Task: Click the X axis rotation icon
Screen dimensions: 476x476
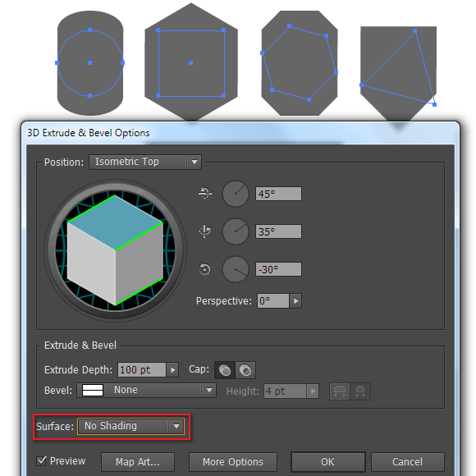Action: (205, 193)
